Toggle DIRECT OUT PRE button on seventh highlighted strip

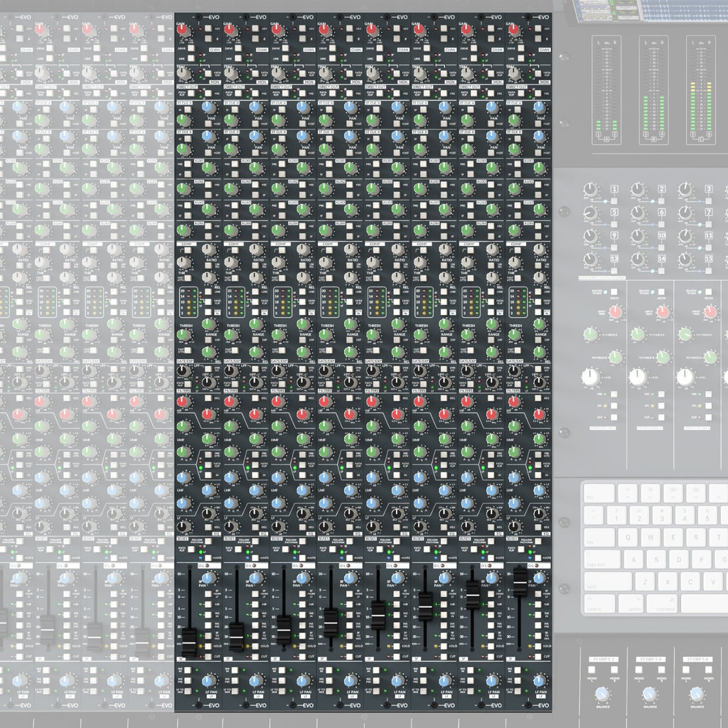491,93
